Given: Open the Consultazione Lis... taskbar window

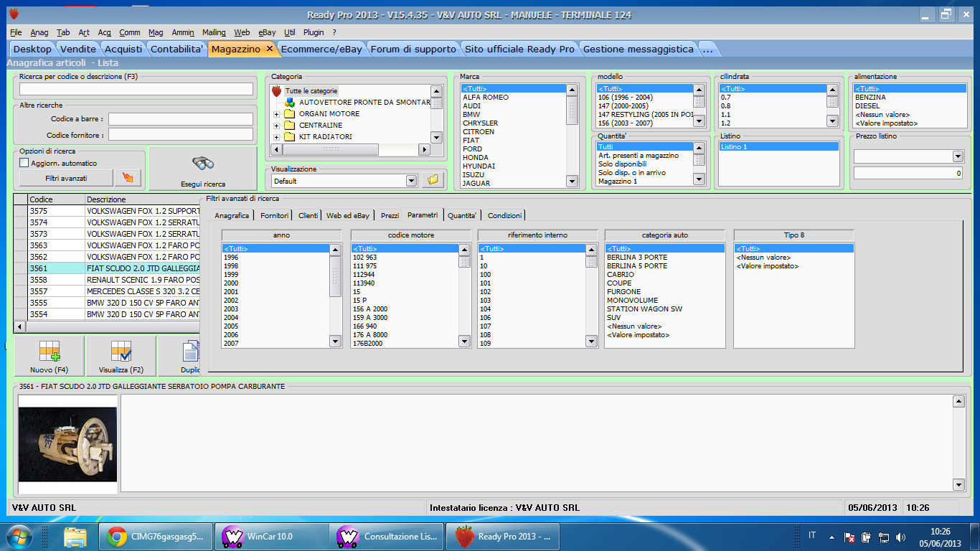Looking at the screenshot, I should [387, 536].
